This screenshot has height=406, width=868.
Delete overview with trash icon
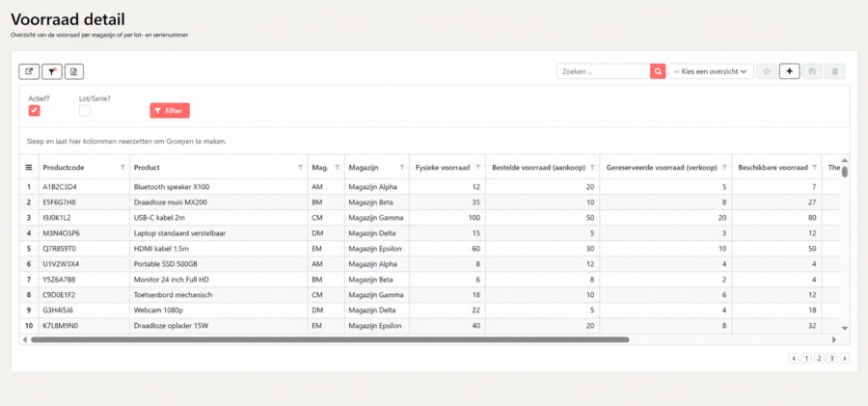tap(835, 71)
